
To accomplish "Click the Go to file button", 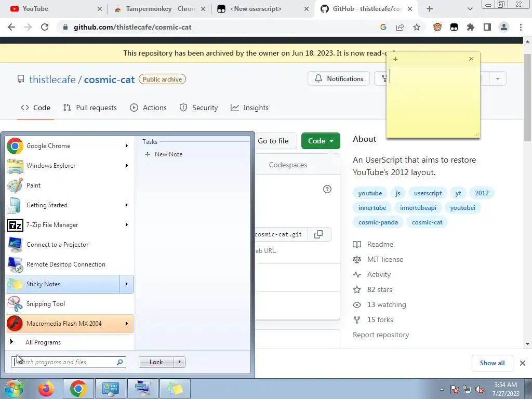I will coord(273,141).
